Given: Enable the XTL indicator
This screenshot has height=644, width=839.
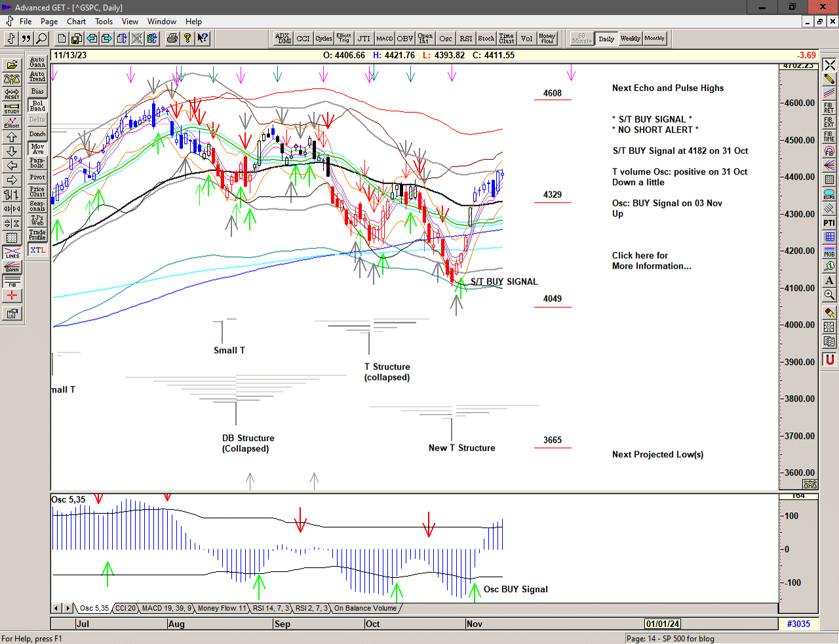Looking at the screenshot, I should (37, 250).
